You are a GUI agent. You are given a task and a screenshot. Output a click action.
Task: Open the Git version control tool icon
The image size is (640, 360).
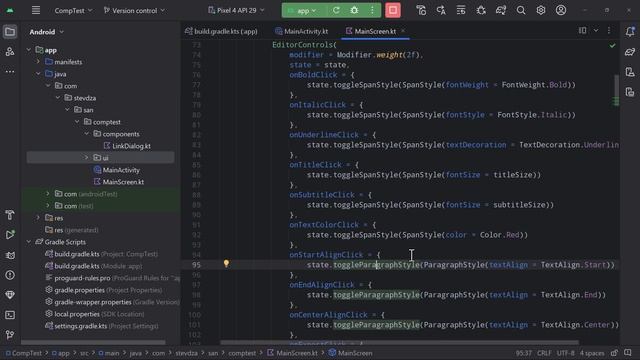(x=10, y=335)
